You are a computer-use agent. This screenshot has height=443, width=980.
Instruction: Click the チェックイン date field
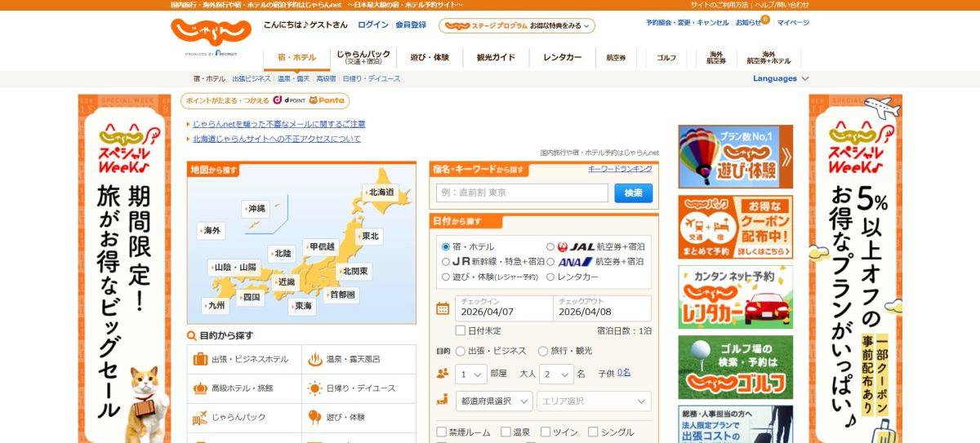[503, 308]
